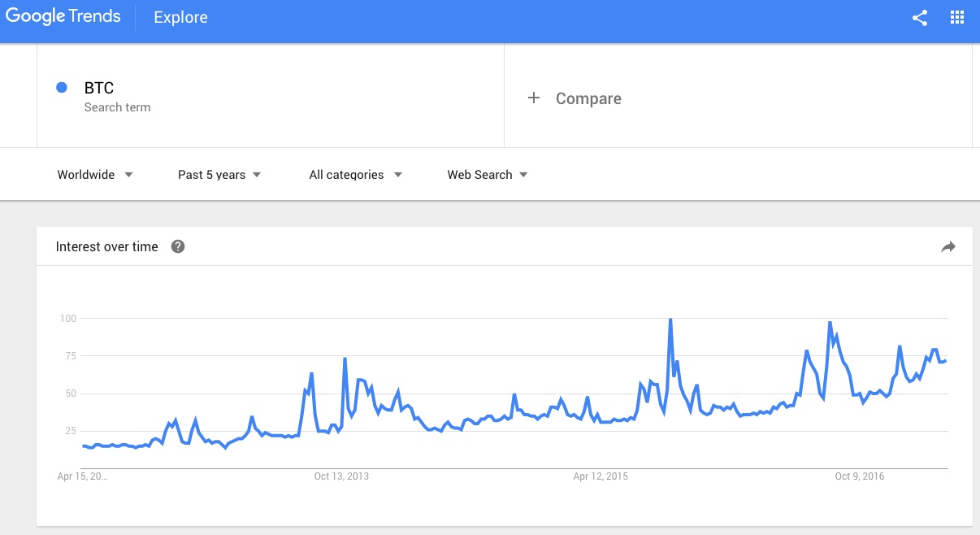The image size is (980, 535).
Task: Click the highest peak on the chart
Action: tap(670, 320)
